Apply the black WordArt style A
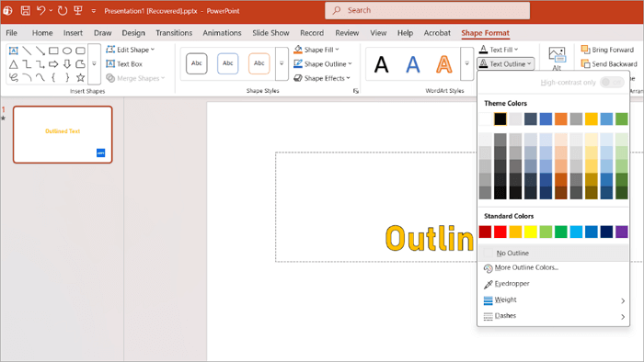Image resolution: width=644 pixels, height=362 pixels. tap(382, 64)
